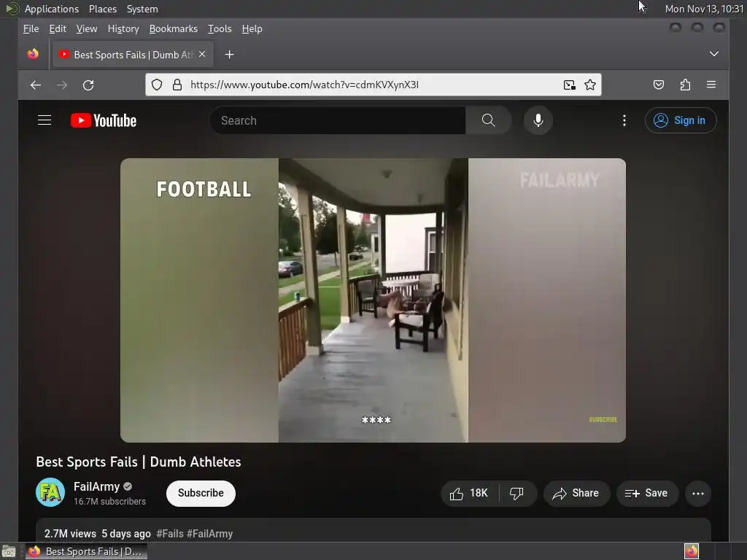Open picture-in-picture icon in address bar
This screenshot has width=747, height=560.
click(x=569, y=85)
